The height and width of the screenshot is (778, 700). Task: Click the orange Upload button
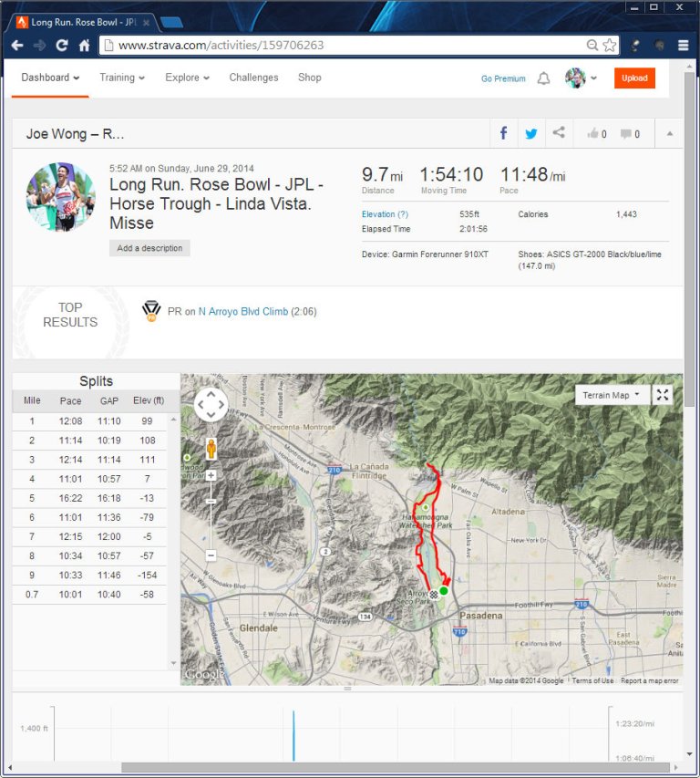click(633, 78)
